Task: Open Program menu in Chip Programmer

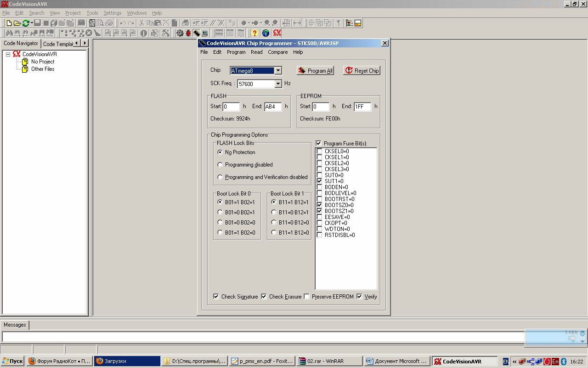Action: [236, 52]
